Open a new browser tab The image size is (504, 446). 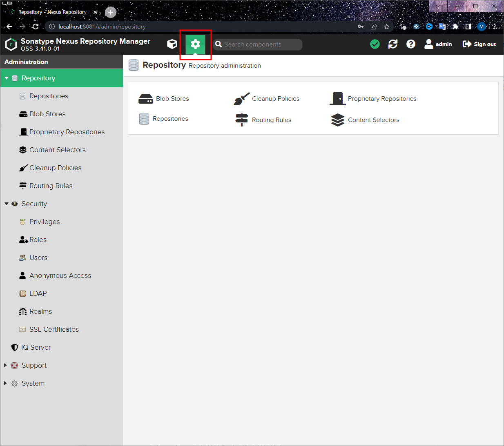click(111, 12)
